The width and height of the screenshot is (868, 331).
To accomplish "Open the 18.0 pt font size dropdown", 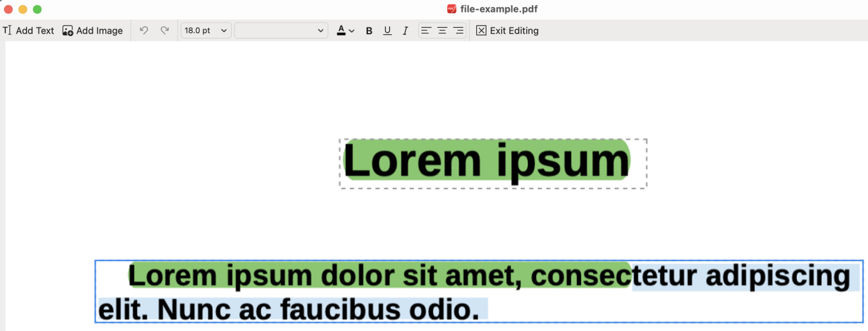I will (206, 31).
